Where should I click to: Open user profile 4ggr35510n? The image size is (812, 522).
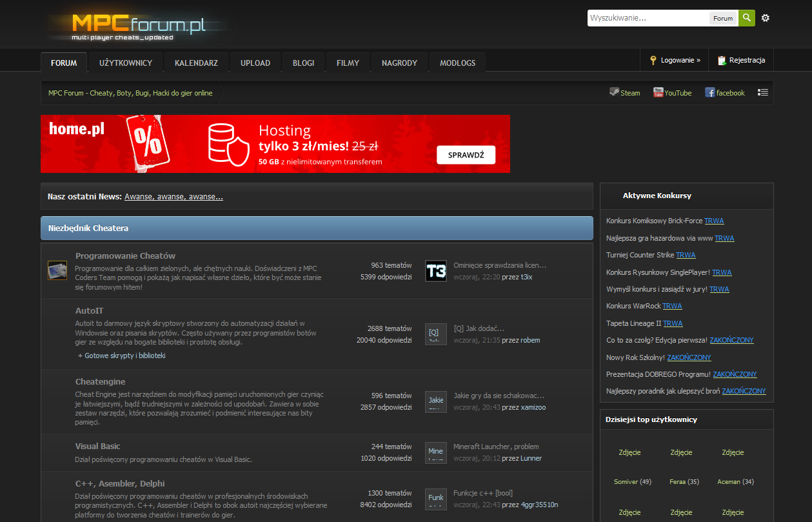coord(539,505)
